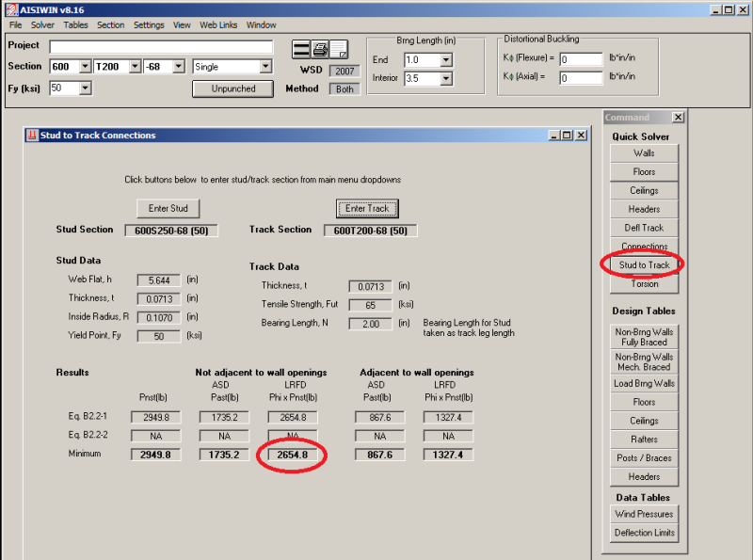Viewport: 753px width, 560px height.
Task: Click Minimum Pnst value 2949.8
Action: (155, 455)
